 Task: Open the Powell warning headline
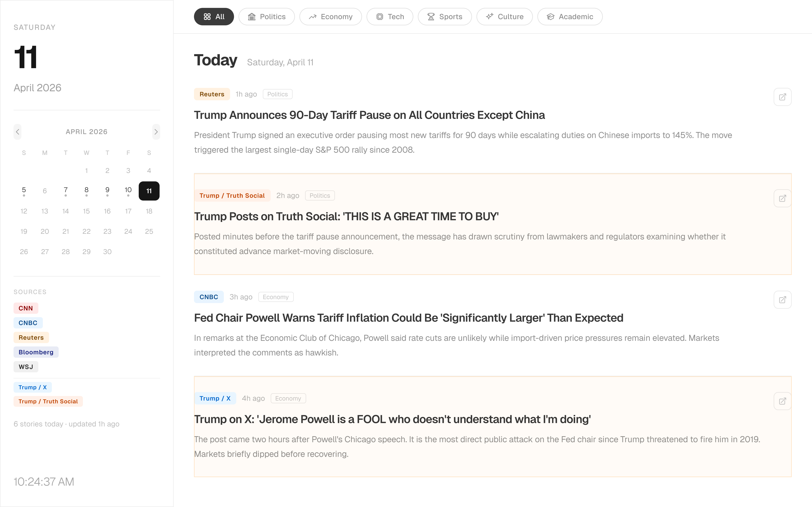point(408,318)
